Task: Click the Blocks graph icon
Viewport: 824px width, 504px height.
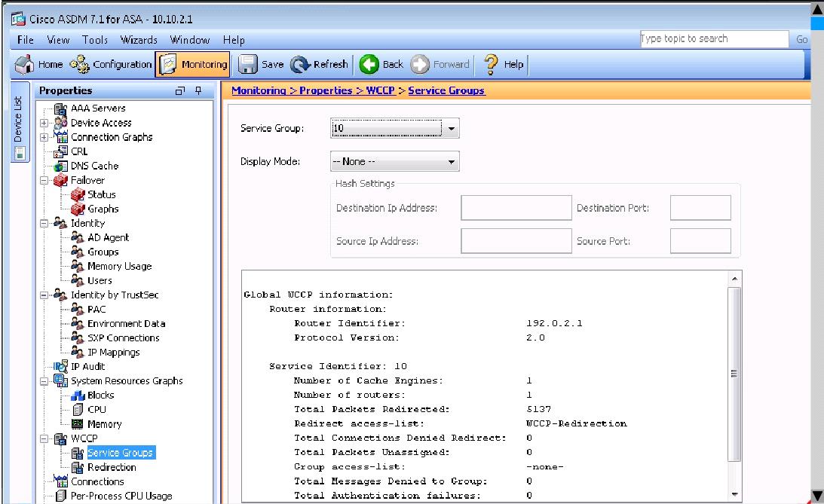Action: (x=78, y=396)
